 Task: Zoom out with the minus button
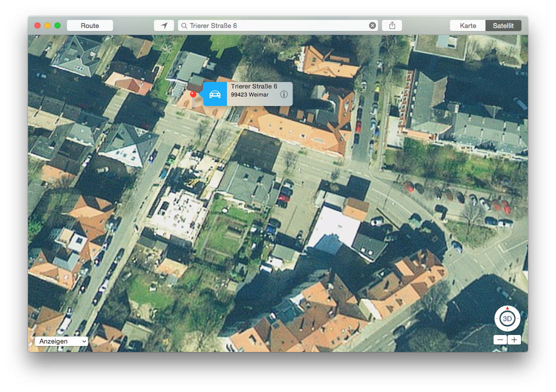tap(500, 340)
